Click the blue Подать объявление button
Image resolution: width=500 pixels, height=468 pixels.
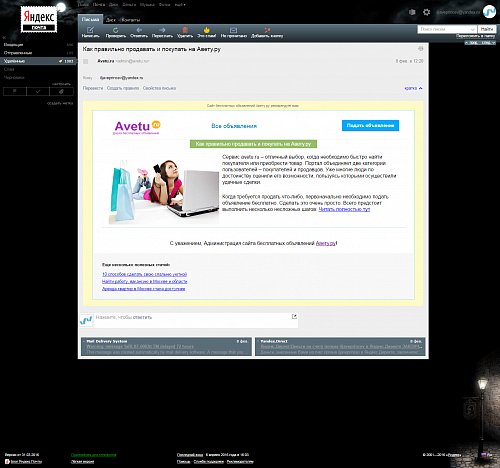[370, 125]
